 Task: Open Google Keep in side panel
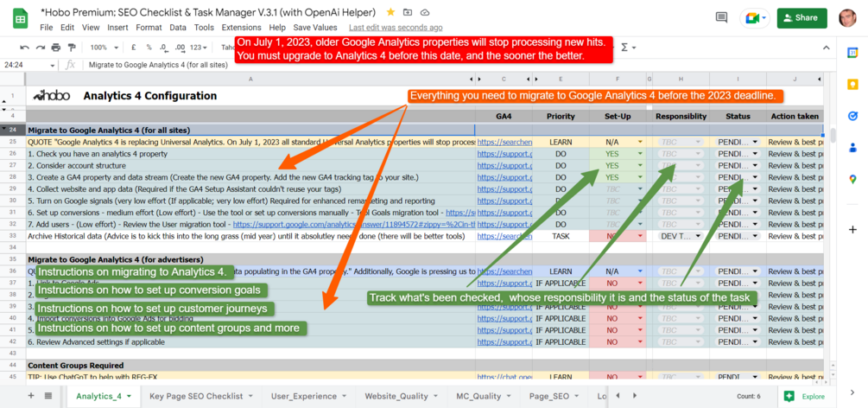pyautogui.click(x=852, y=84)
